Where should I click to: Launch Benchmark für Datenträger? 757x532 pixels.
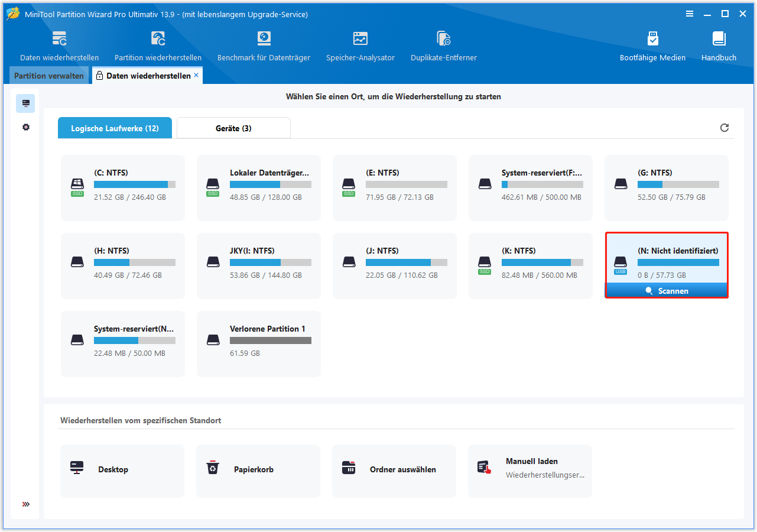point(264,46)
